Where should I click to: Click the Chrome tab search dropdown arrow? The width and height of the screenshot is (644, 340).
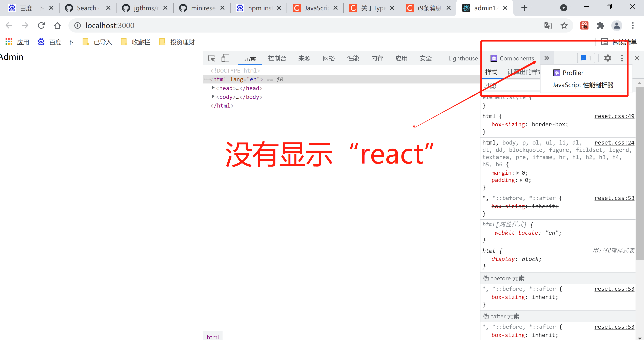click(x=563, y=8)
